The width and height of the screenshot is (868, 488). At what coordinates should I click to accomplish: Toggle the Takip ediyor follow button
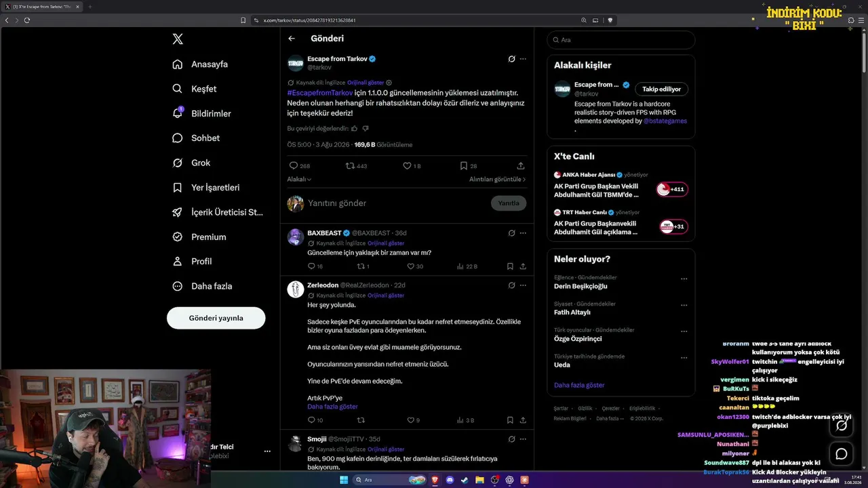(662, 89)
